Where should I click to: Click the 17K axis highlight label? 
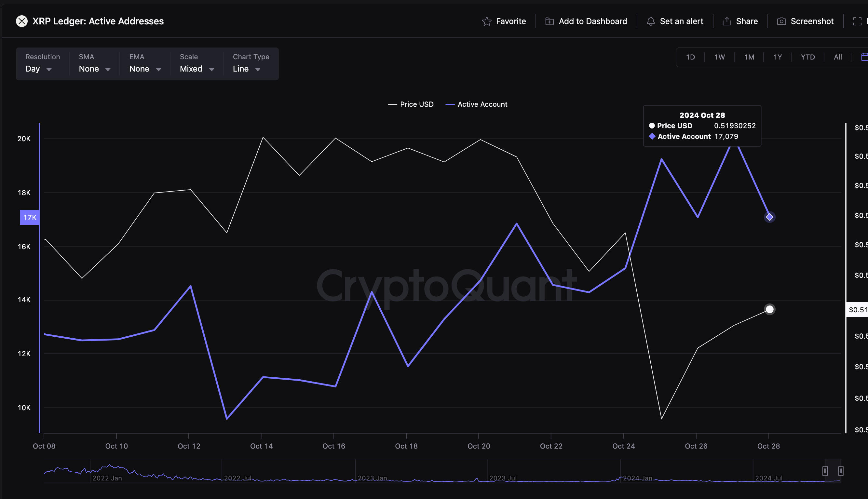30,217
